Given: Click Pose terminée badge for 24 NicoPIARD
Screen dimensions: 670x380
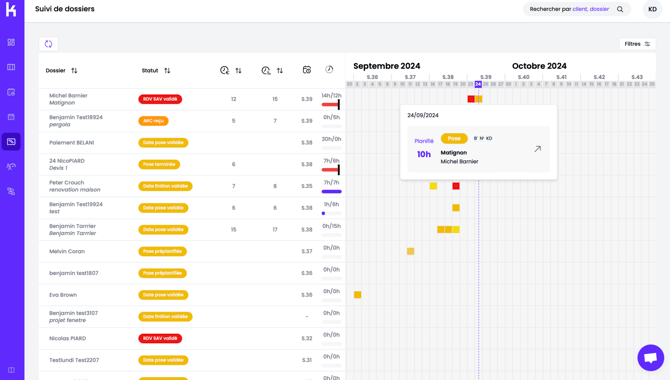Looking at the screenshot, I should [x=159, y=164].
